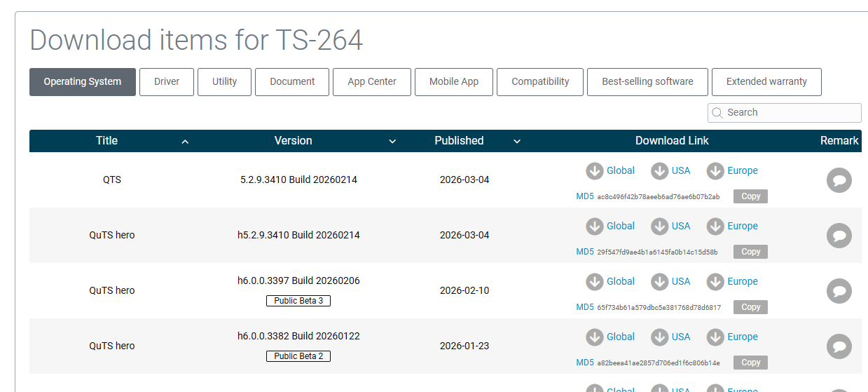This screenshot has height=392, width=868.
Task: Copy MD5 for QuTS hero Public Beta 2
Action: 750,363
